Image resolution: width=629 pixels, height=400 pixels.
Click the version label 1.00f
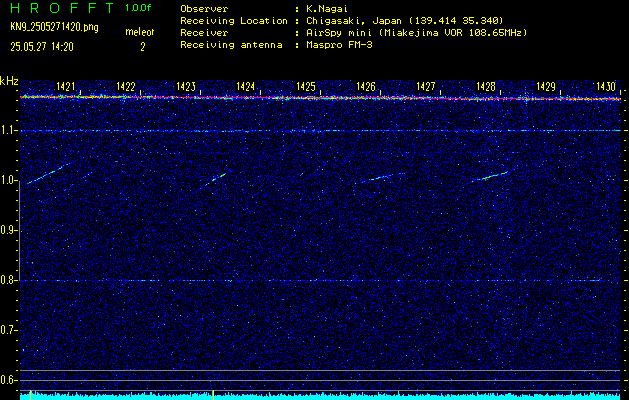(138, 8)
